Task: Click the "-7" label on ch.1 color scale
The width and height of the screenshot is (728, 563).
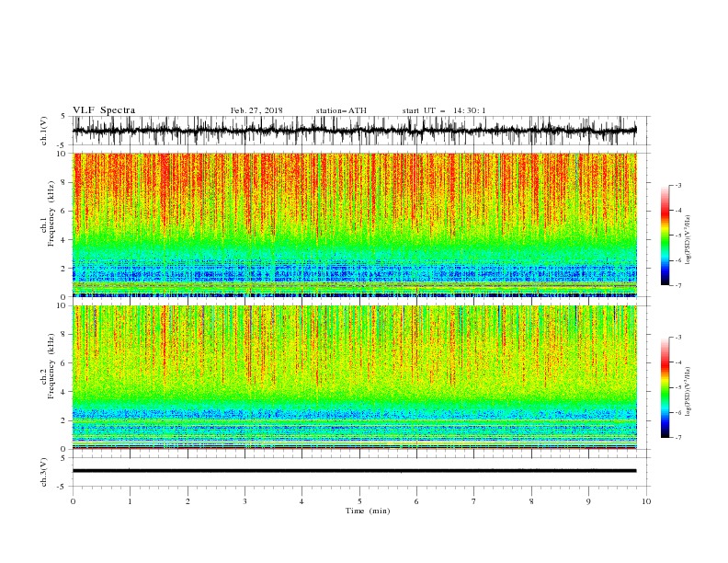Action: 677,285
